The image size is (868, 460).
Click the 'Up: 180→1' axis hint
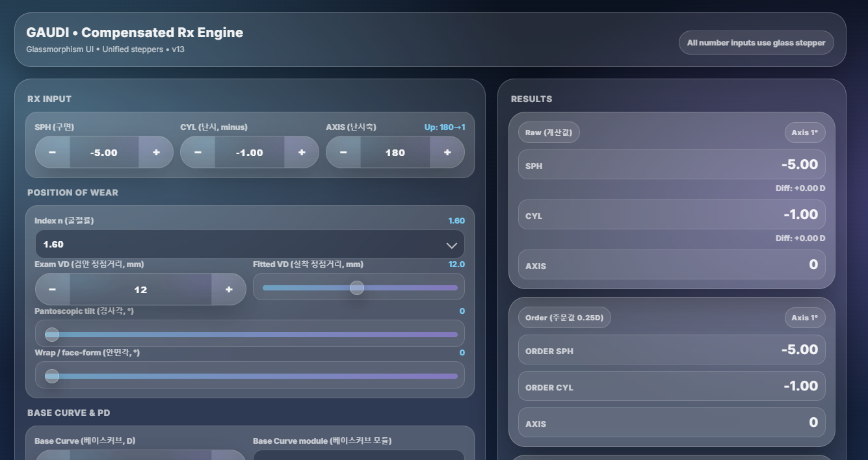(x=445, y=127)
